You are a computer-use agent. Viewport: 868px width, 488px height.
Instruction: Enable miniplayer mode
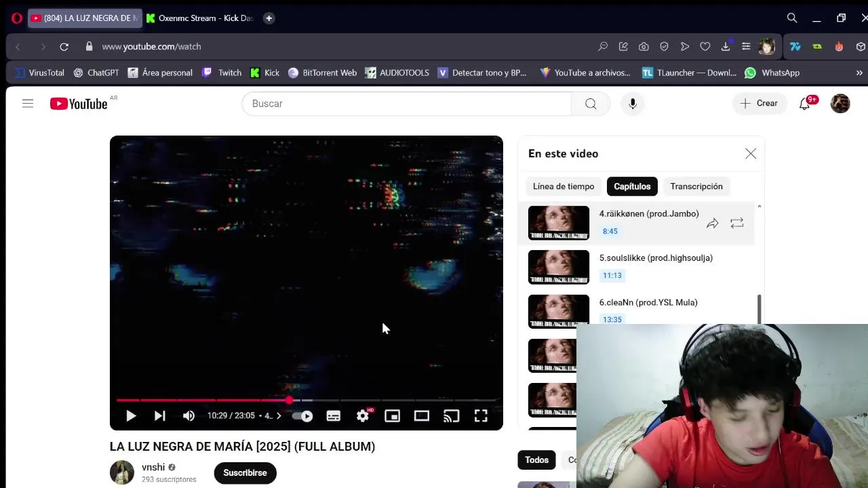[x=392, y=416]
